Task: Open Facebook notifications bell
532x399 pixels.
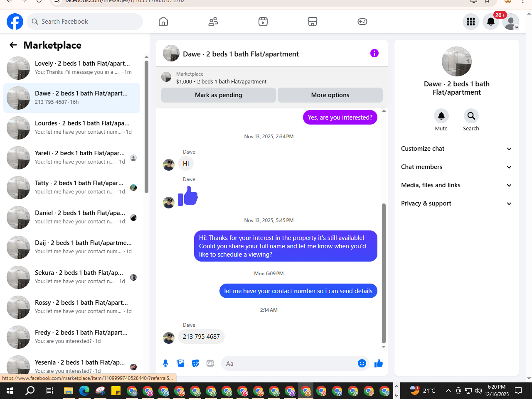Action: (491, 22)
